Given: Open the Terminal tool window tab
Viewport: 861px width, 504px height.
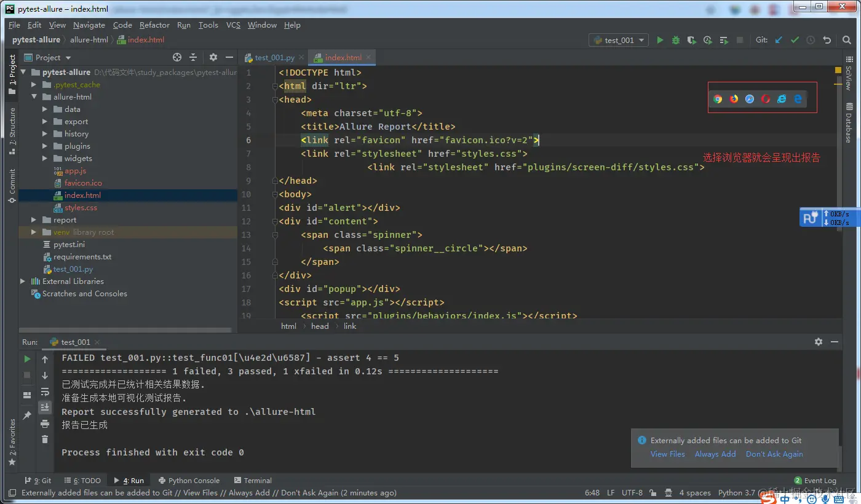Looking at the screenshot, I should click(x=253, y=481).
